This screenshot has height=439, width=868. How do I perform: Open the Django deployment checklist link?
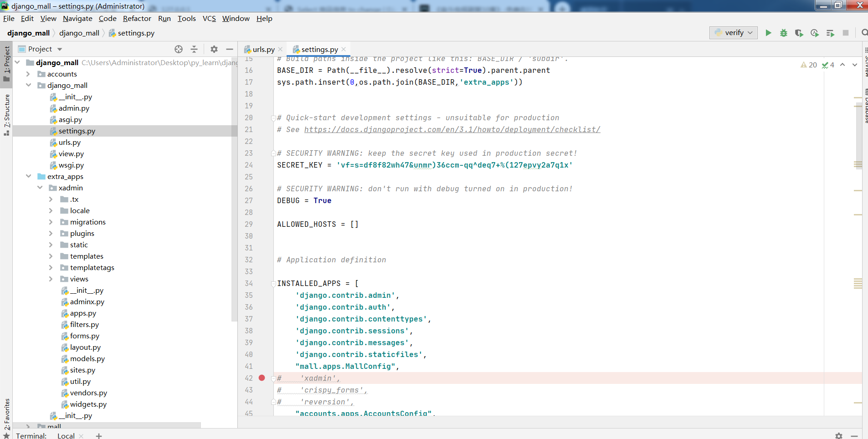[x=452, y=129]
